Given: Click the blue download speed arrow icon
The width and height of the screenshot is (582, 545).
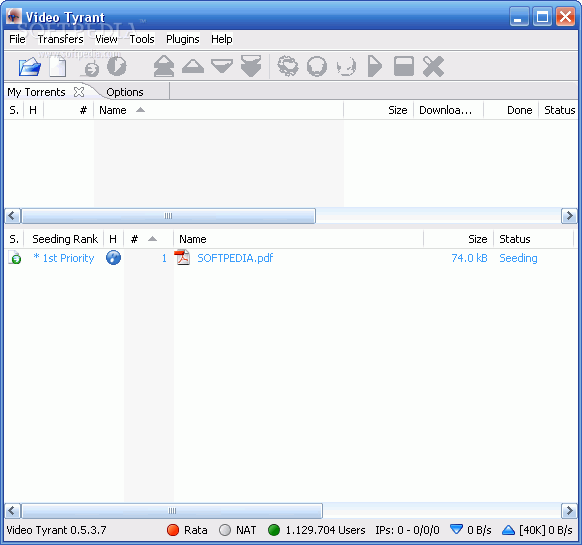Looking at the screenshot, I should [456, 529].
